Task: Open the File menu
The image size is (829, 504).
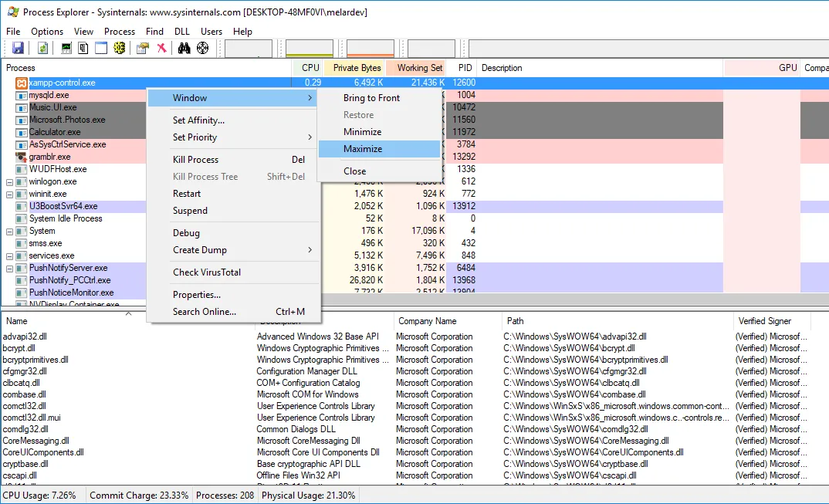Action: (13, 32)
